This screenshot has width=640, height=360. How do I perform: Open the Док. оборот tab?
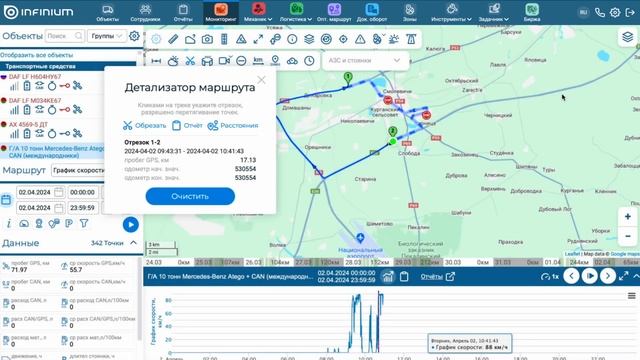click(x=372, y=12)
